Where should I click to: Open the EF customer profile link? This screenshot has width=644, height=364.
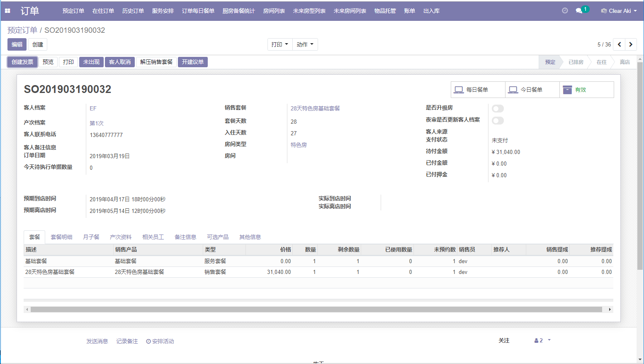(x=93, y=108)
